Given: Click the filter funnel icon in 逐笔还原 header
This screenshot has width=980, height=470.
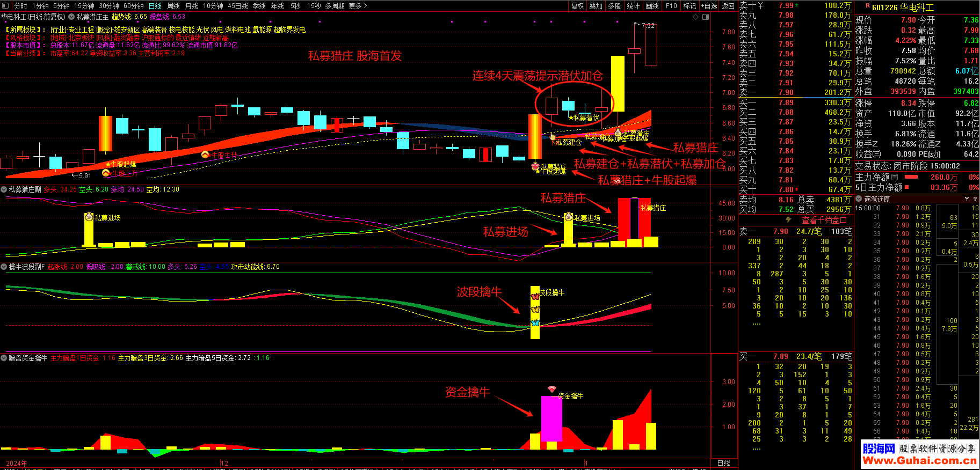Looking at the screenshot, I should pos(967,199).
